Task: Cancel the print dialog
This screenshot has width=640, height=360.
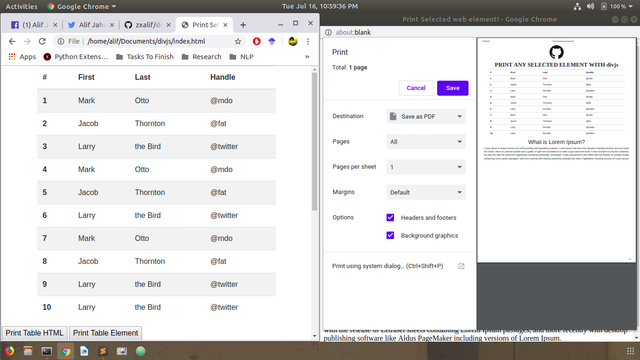Action: 416,88
